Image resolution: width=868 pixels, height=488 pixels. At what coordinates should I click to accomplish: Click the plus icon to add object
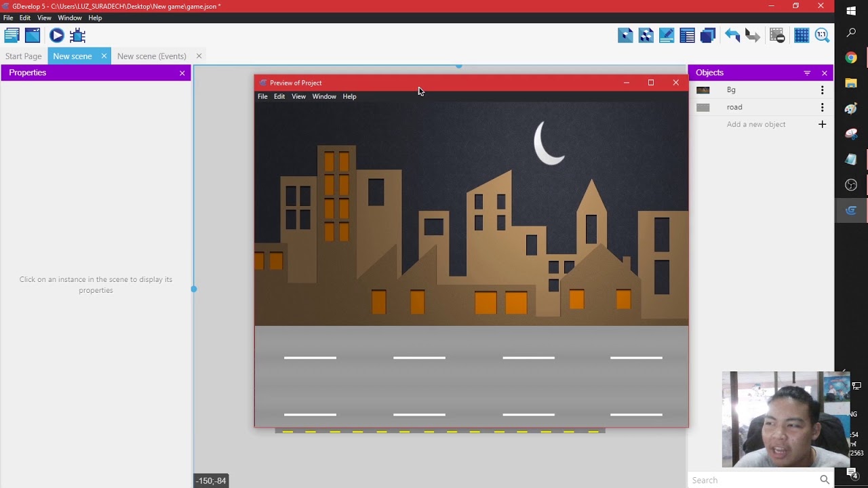pos(822,125)
